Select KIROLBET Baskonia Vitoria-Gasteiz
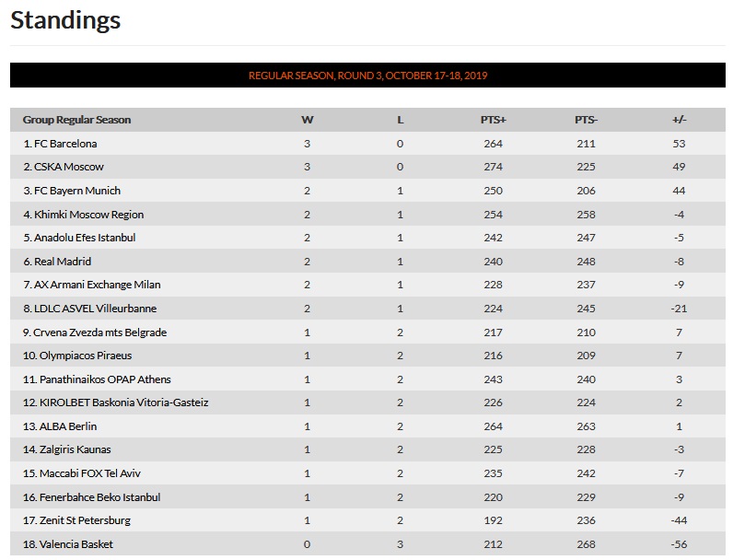733x560 pixels. tap(120, 402)
